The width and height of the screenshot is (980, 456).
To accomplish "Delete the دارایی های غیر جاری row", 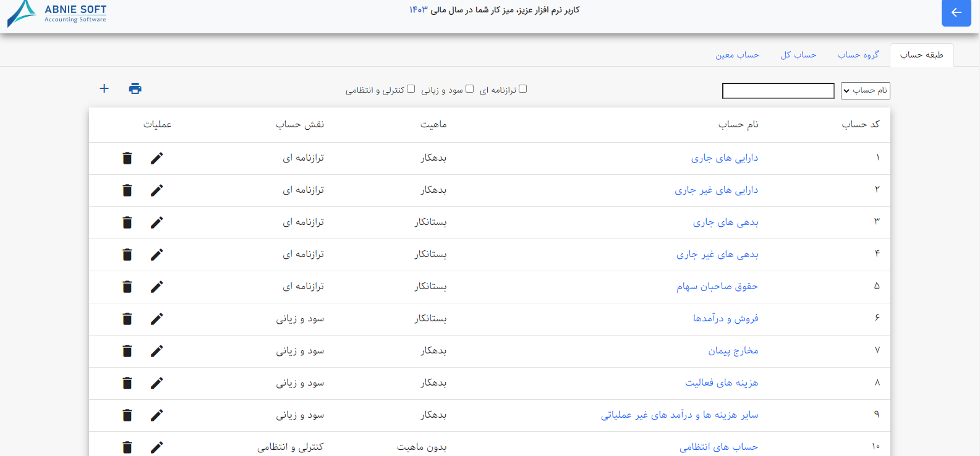I will click(x=127, y=190).
